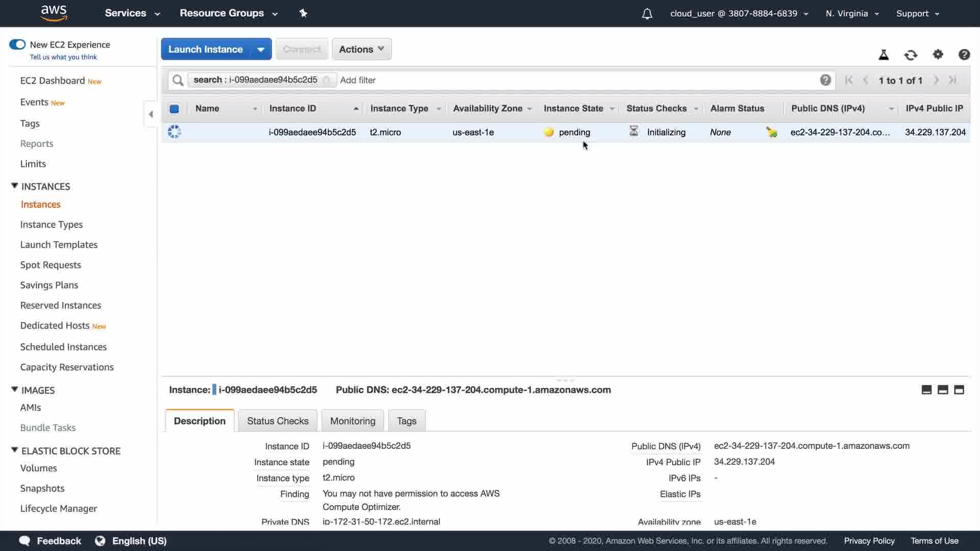Click the Tell us what you think link
The height and width of the screenshot is (551, 980).
(63, 57)
